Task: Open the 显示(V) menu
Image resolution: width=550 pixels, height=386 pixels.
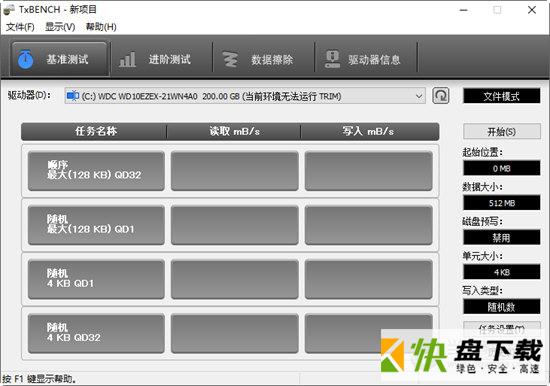Action: point(60,27)
